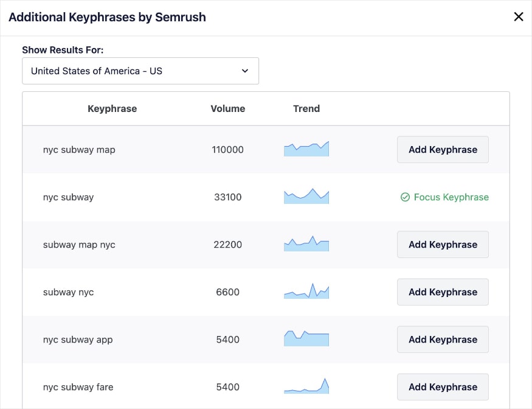
Task: Click the 33100 volume value
Action: tap(227, 197)
